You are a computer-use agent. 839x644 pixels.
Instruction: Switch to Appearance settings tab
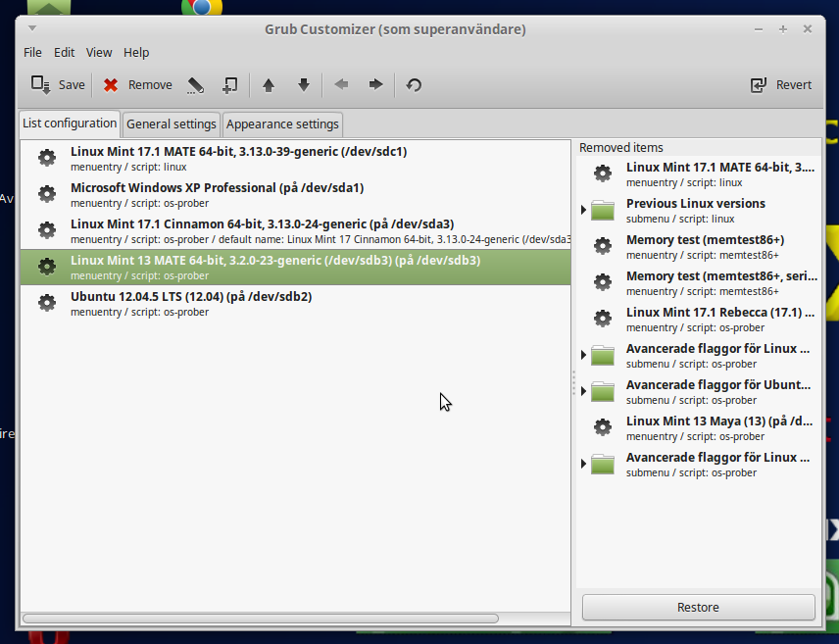pyautogui.click(x=282, y=124)
